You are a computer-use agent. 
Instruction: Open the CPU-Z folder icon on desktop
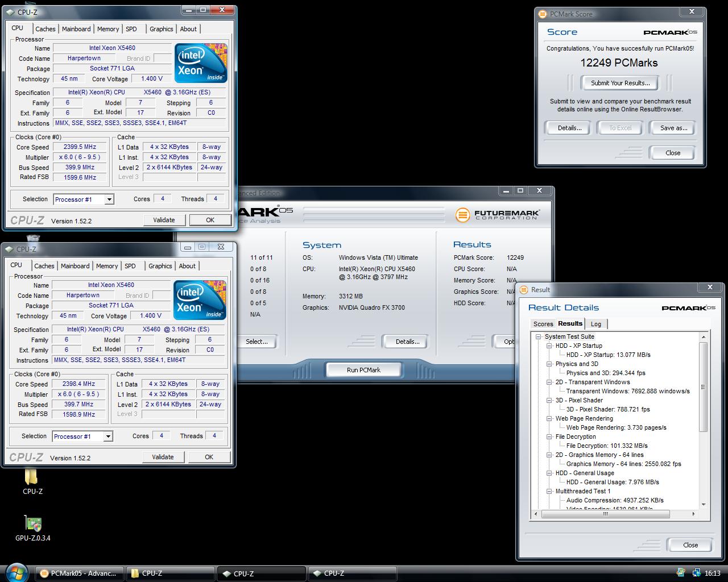click(32, 481)
